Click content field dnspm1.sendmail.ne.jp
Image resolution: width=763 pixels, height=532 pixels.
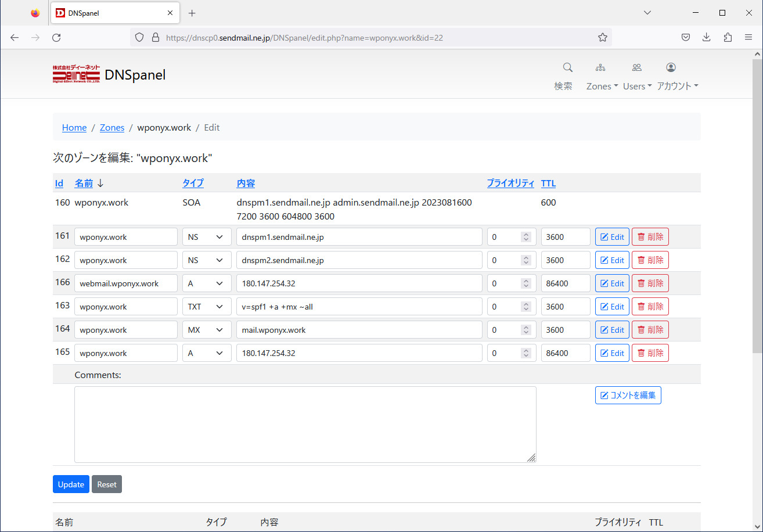click(x=359, y=237)
